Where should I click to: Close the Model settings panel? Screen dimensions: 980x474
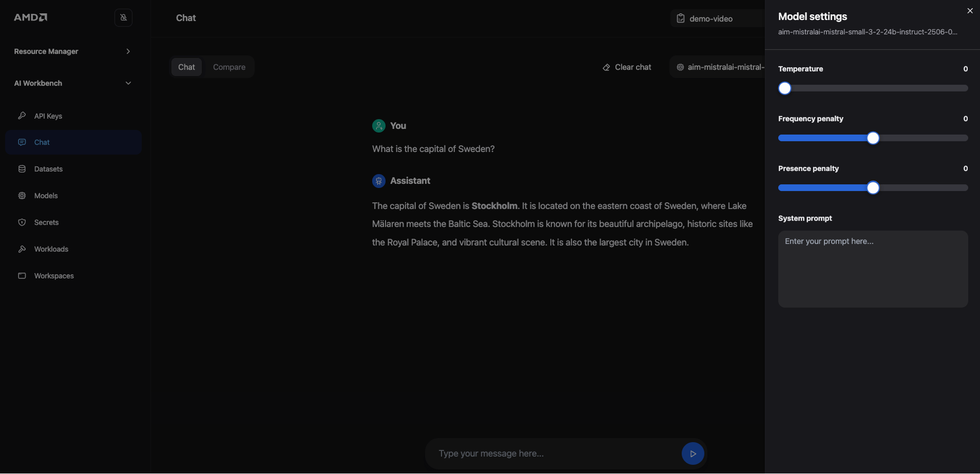tap(969, 11)
